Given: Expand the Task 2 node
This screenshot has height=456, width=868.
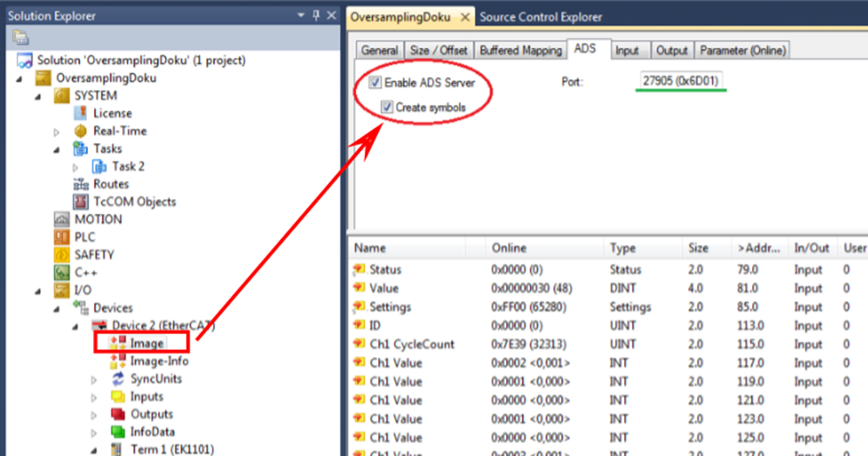Looking at the screenshot, I should (75, 167).
